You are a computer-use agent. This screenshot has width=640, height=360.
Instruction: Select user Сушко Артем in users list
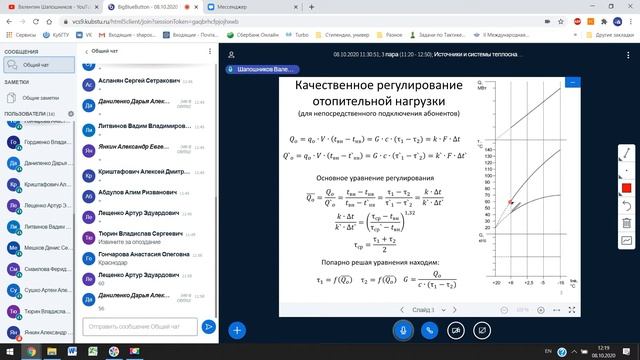click(x=39, y=290)
